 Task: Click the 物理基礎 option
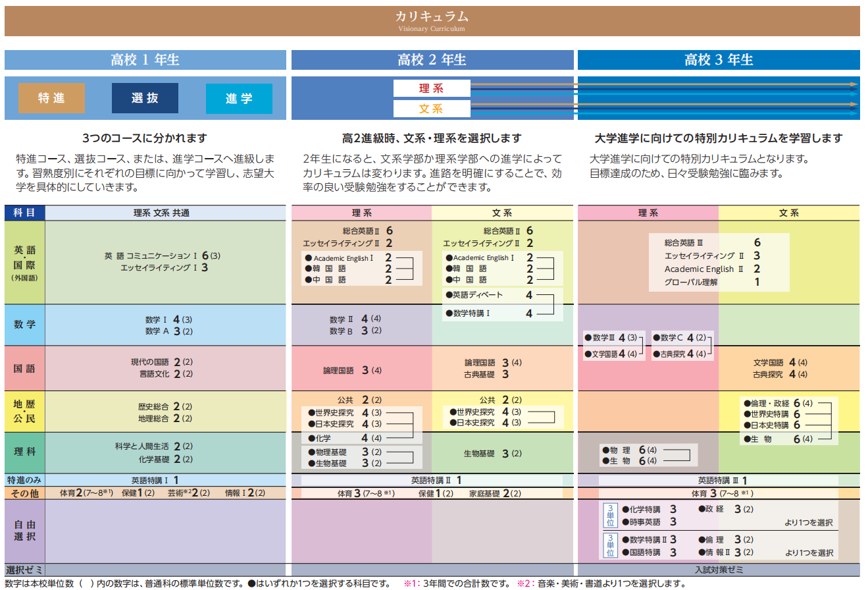(345, 452)
